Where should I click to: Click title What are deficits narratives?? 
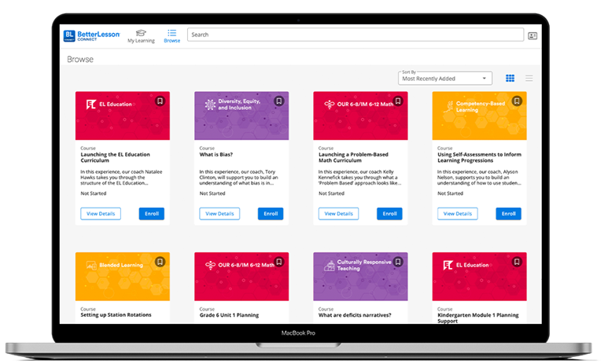point(355,315)
